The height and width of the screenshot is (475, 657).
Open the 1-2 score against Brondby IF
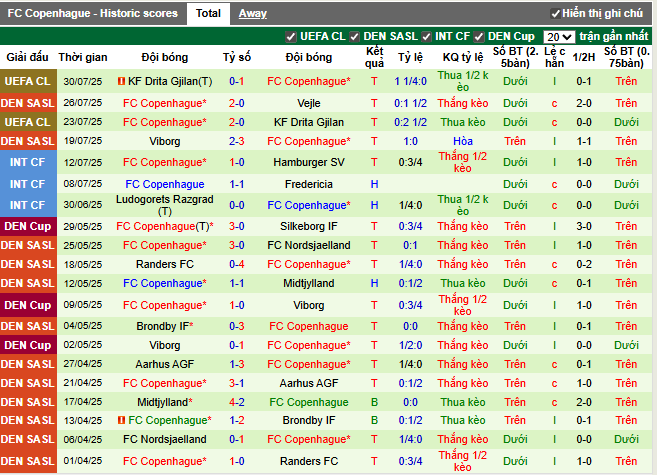tap(237, 420)
